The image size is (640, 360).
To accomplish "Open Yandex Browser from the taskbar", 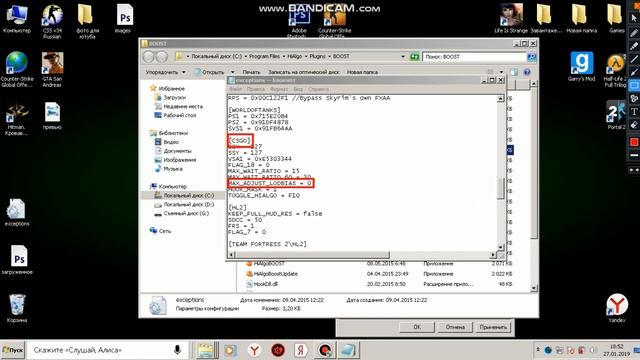I will pyautogui.click(x=254, y=350).
